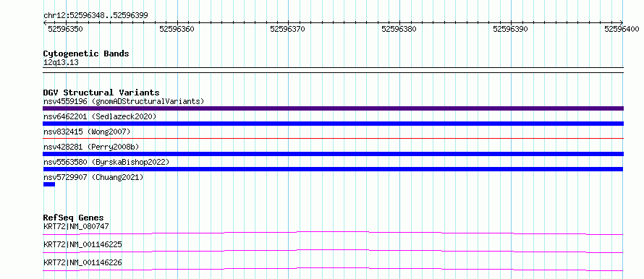This screenshot has height=279, width=644.
Task: Click the thin red nsv832415 variant line
Action: (333, 139)
